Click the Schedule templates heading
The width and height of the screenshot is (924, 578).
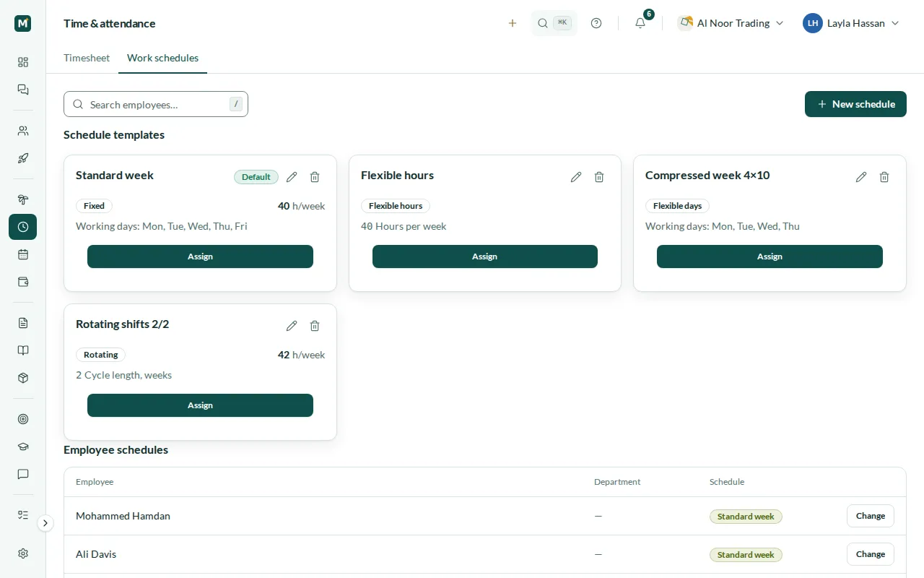114,134
